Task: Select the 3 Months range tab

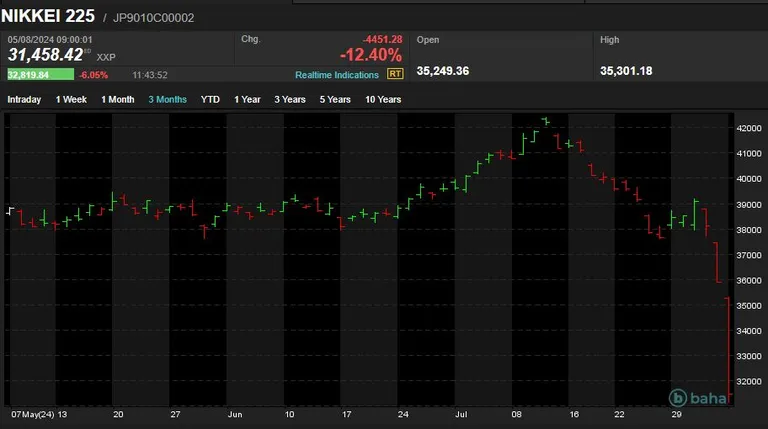Action: (168, 99)
